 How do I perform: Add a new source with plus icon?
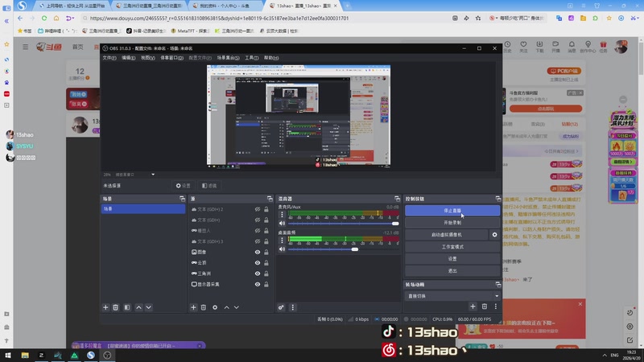[193, 307]
